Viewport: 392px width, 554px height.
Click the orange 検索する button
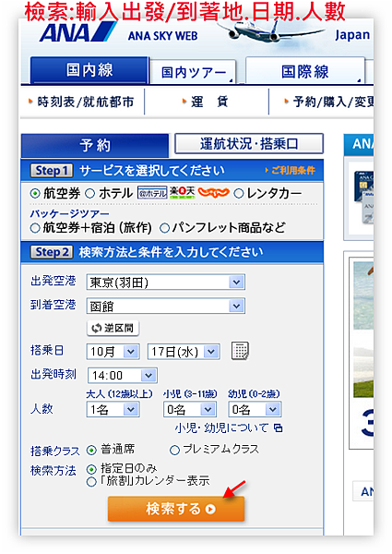tap(176, 509)
